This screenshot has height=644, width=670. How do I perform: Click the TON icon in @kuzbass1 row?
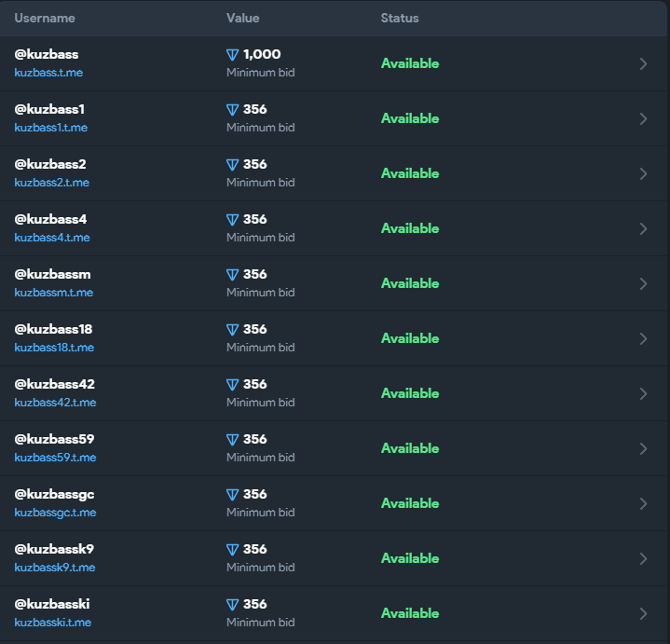click(232, 110)
